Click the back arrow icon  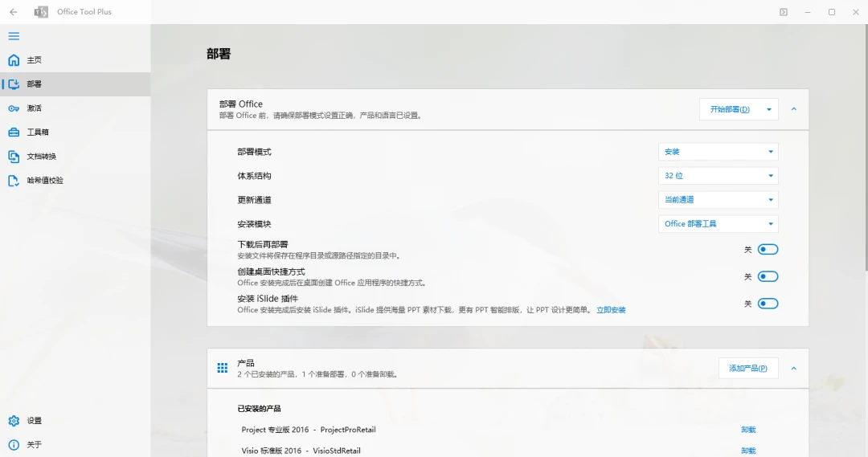click(14, 11)
